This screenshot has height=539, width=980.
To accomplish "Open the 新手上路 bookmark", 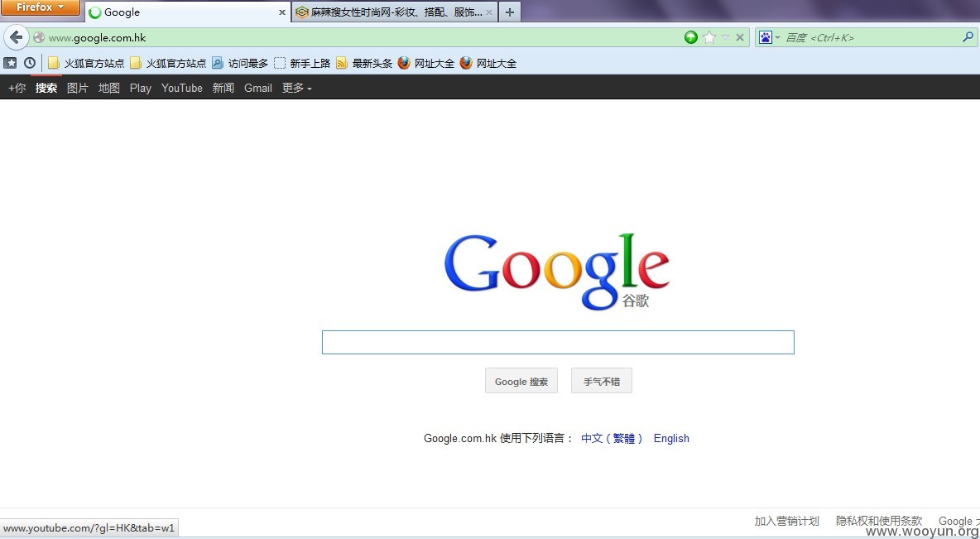I will pos(302,63).
